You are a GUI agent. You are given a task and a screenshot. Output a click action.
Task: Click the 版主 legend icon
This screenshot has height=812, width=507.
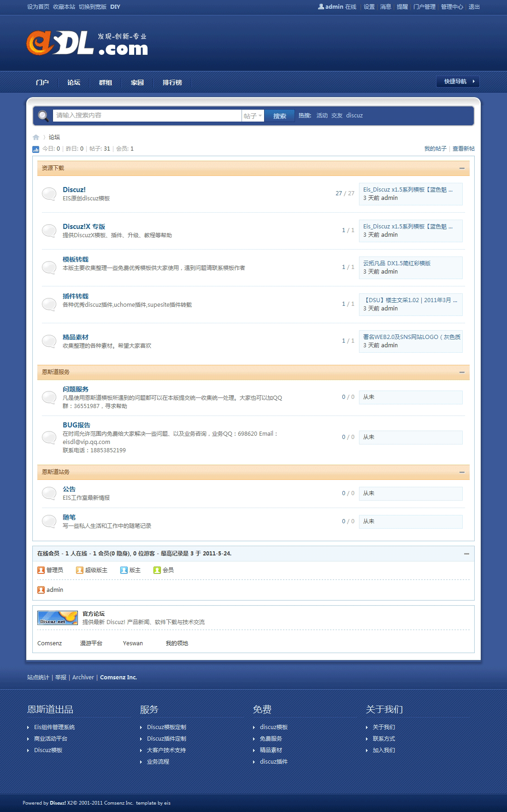tap(124, 570)
